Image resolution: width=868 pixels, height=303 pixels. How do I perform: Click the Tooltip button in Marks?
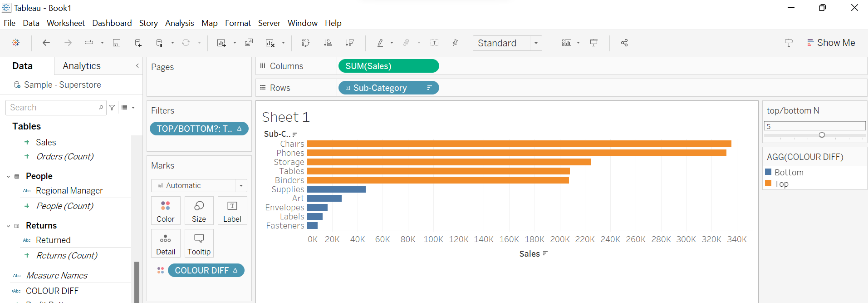[199, 243]
